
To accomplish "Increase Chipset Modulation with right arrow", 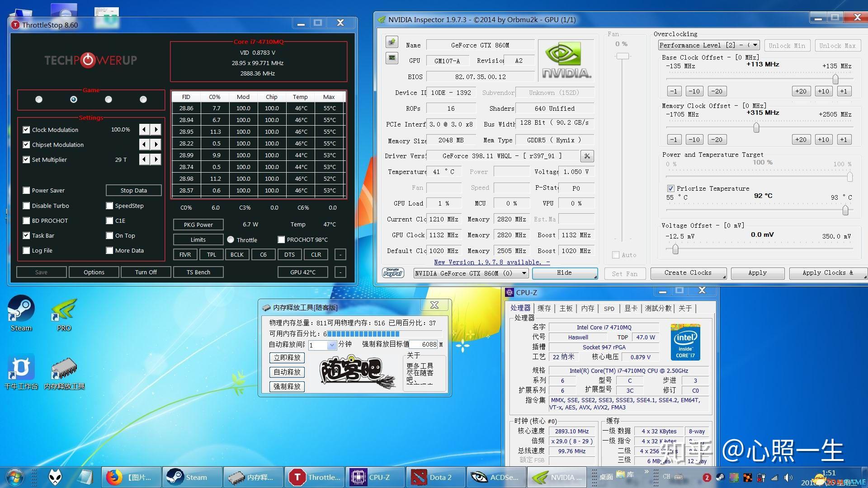I will (x=156, y=145).
